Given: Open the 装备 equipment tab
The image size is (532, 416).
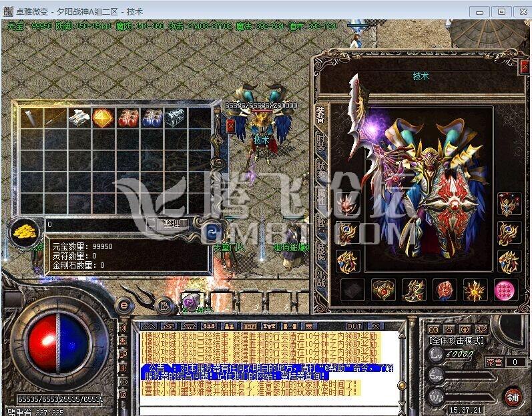Looking at the screenshot, I should (320, 115).
